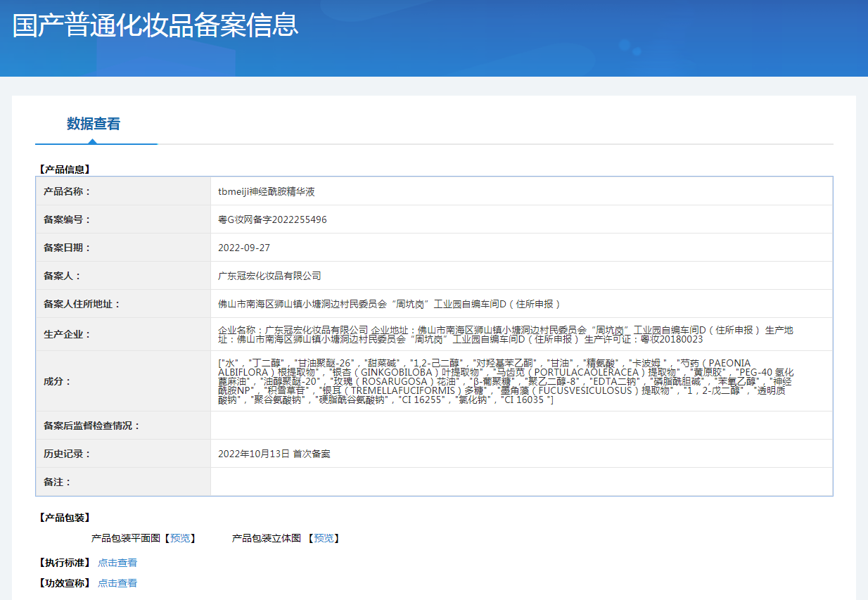The image size is (868, 600).
Task: Click the history entry 2022年10月13日 首次备案
Action: [274, 454]
